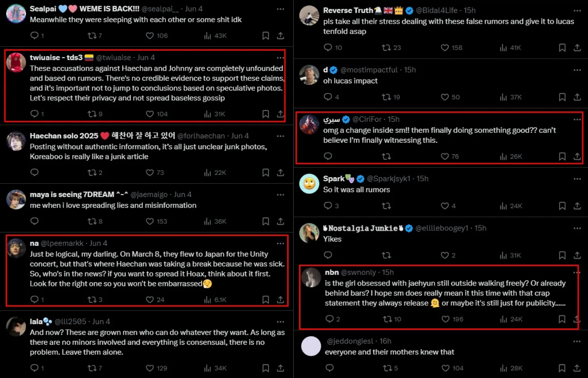
Task: Like the Sealpai tweet with 106 likes
Action: 150,36
